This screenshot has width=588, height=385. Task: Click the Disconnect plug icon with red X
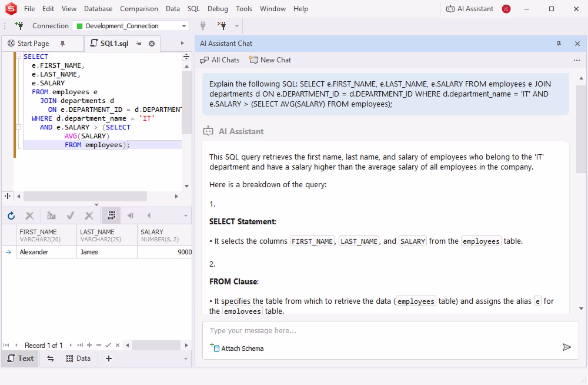(222, 25)
